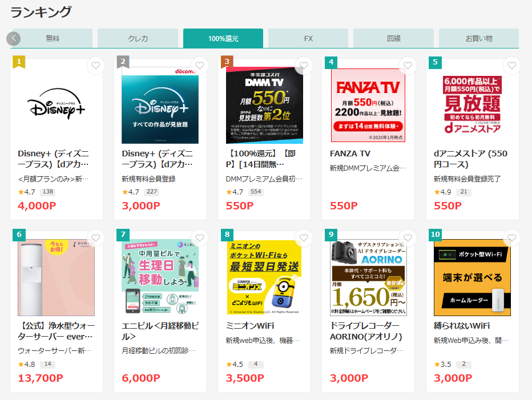Screen dimensions: 532x400
Task: Toggle the heart on the エニピル card
Action: 200,237
